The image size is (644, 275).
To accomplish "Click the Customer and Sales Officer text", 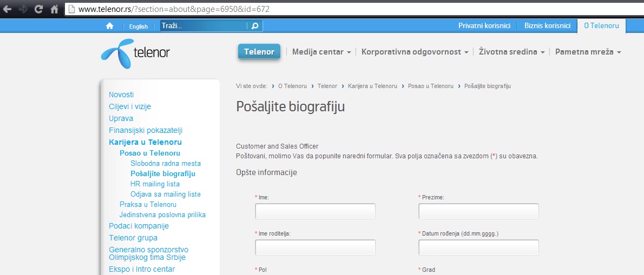I will coord(277,146).
